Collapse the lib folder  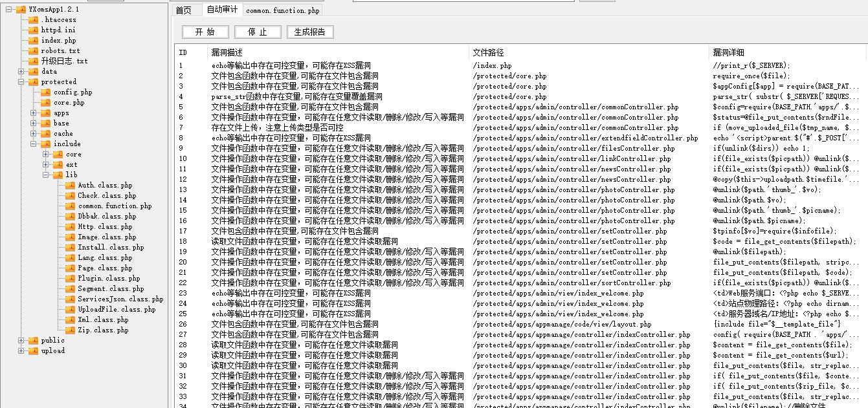[46, 175]
